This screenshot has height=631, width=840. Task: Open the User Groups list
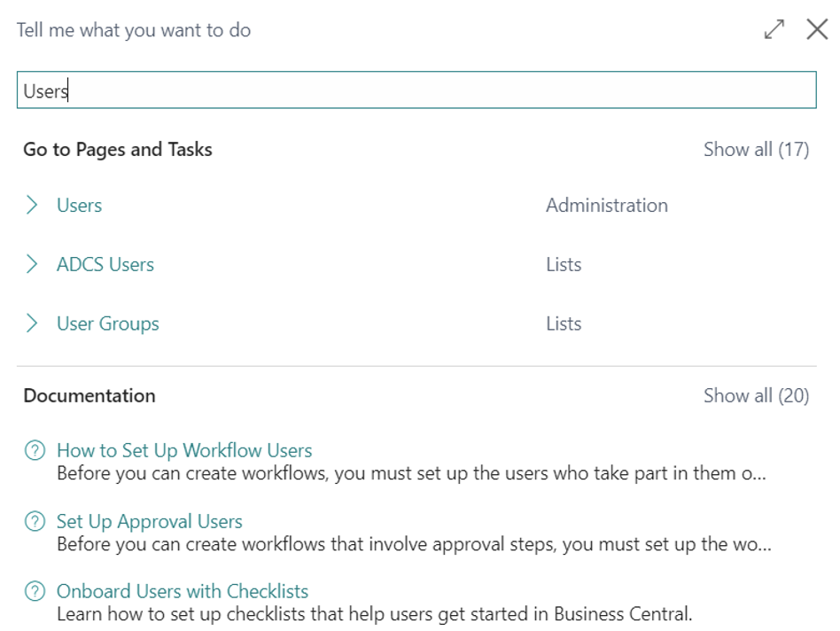click(x=108, y=324)
